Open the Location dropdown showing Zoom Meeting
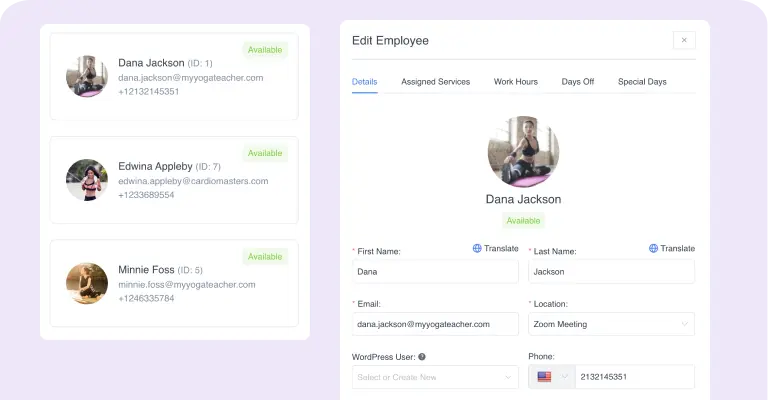The height and width of the screenshot is (400, 768). pos(611,324)
